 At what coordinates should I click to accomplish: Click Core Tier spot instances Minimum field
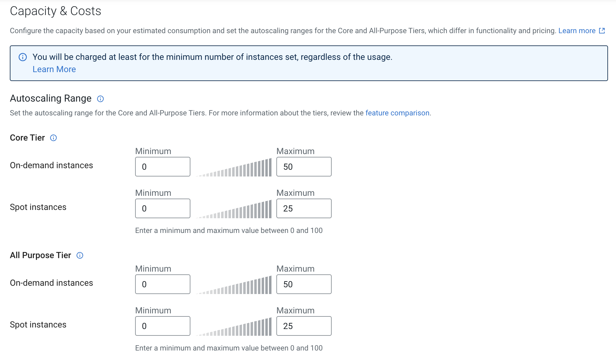(162, 208)
